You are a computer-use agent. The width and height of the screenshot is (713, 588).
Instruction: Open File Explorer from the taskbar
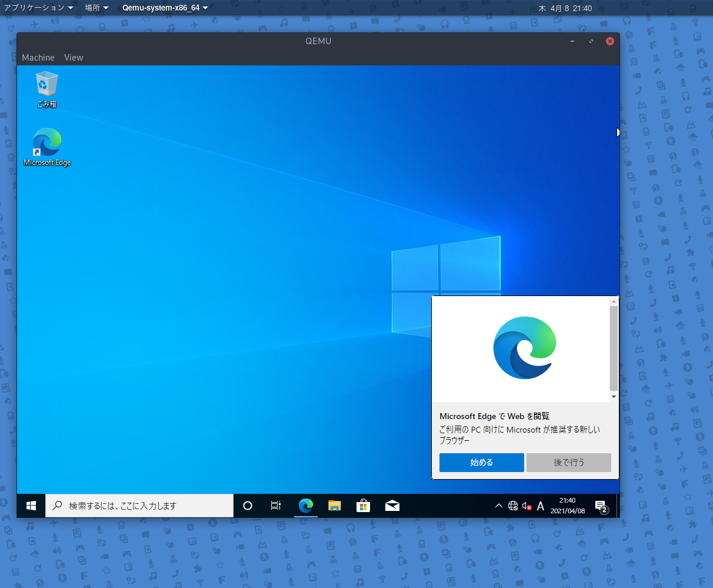(335, 506)
